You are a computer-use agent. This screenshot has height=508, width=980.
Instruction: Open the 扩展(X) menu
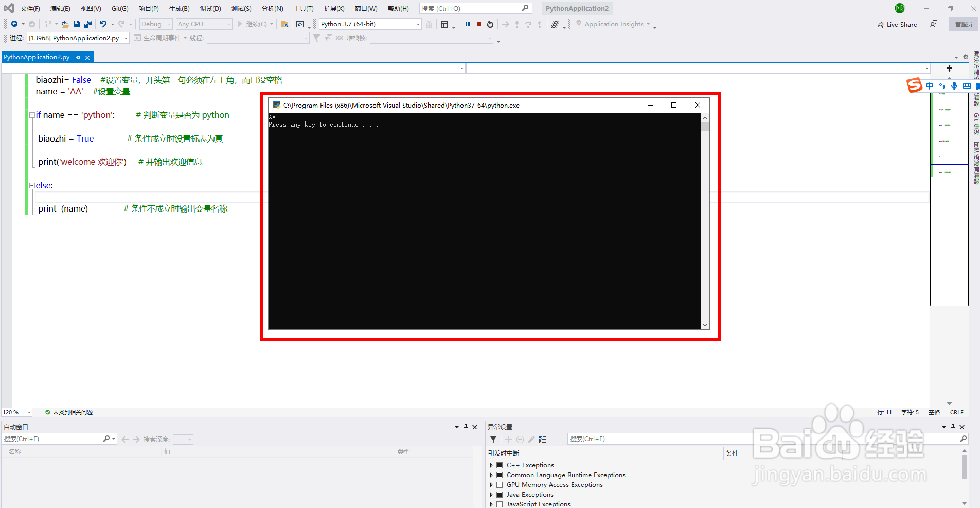pos(334,9)
